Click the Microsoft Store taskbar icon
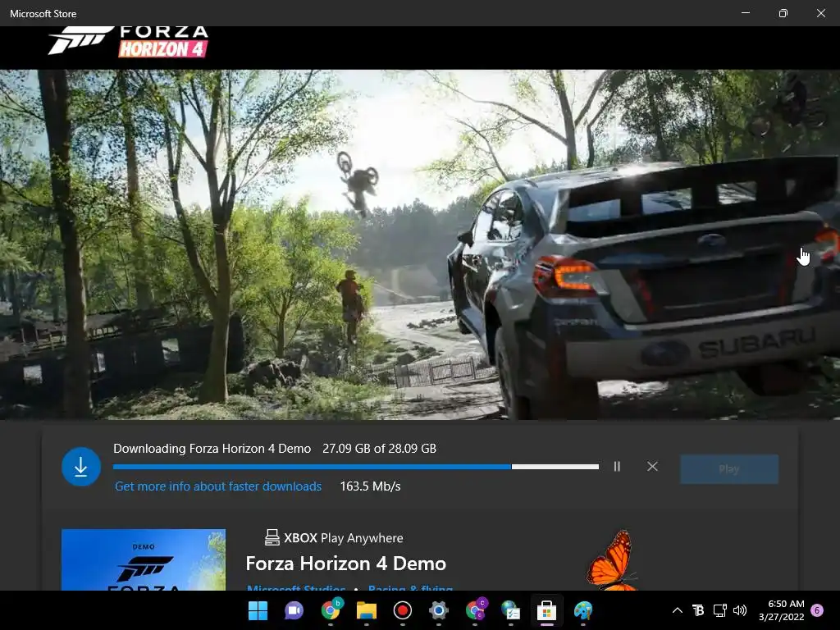 546,610
